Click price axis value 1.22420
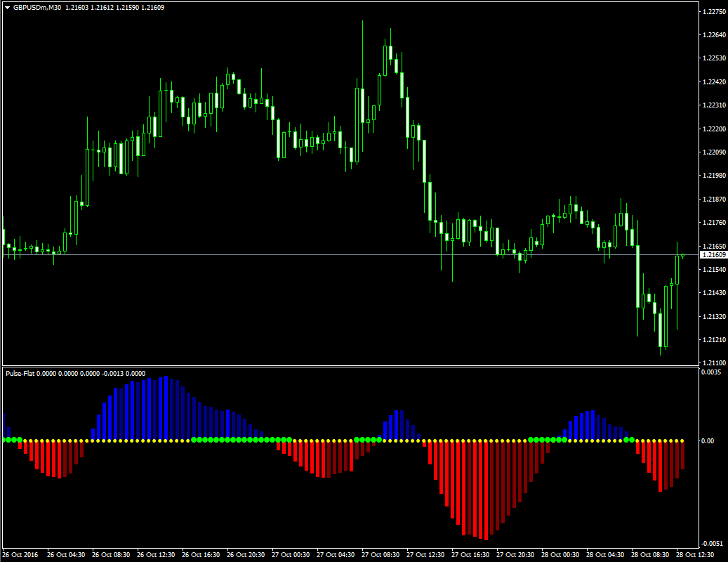 point(714,81)
